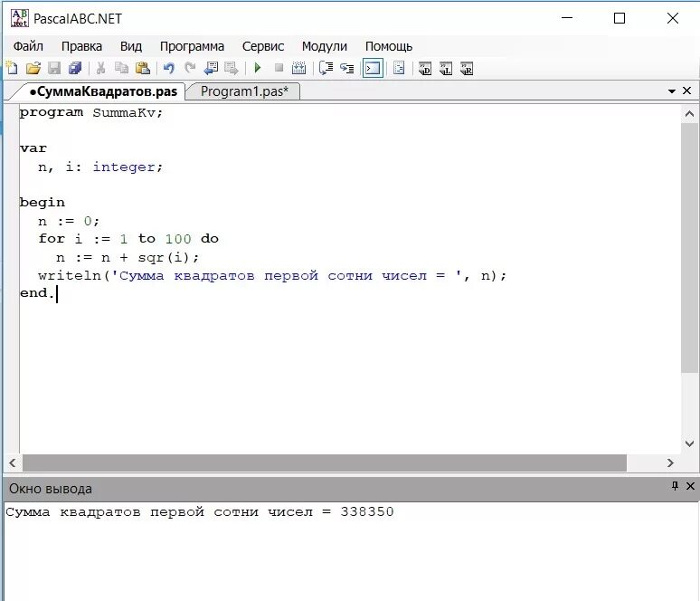Open the Сервис menu

coord(263,46)
